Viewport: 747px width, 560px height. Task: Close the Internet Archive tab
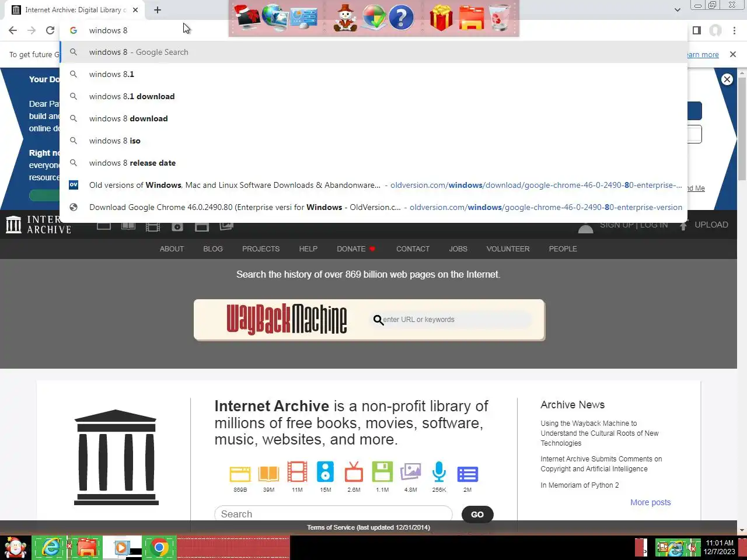pos(135,10)
